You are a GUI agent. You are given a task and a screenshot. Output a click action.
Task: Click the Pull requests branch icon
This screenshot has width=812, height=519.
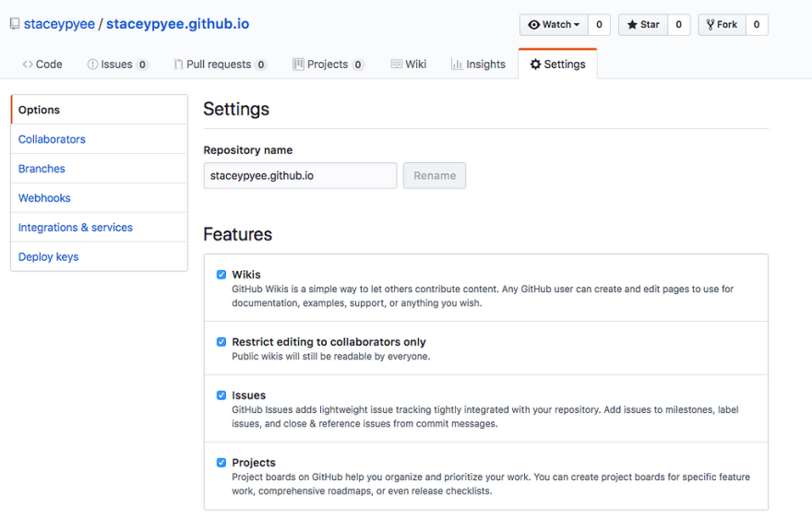[178, 65]
